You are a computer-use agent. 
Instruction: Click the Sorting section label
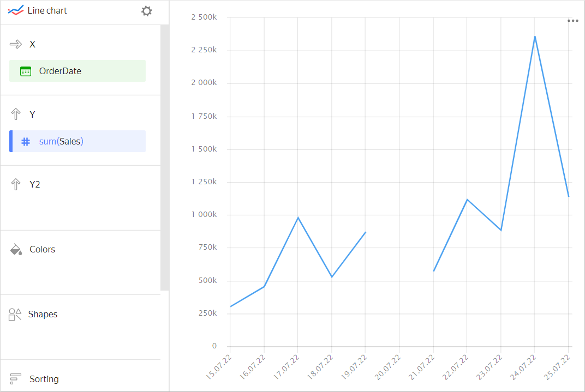pos(44,379)
